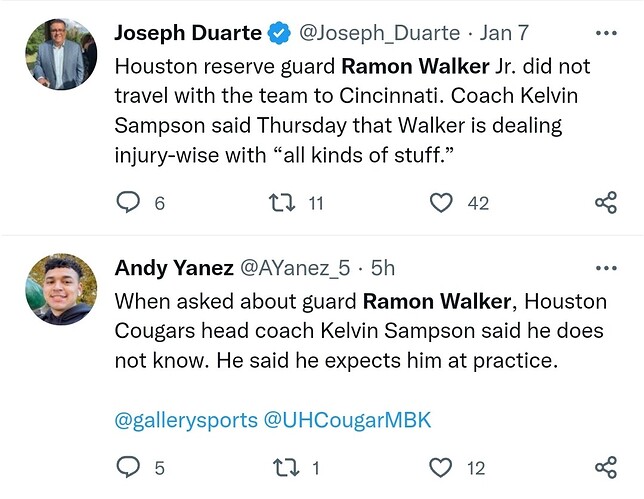Retweet Andy Yanez's tweet

282,467
